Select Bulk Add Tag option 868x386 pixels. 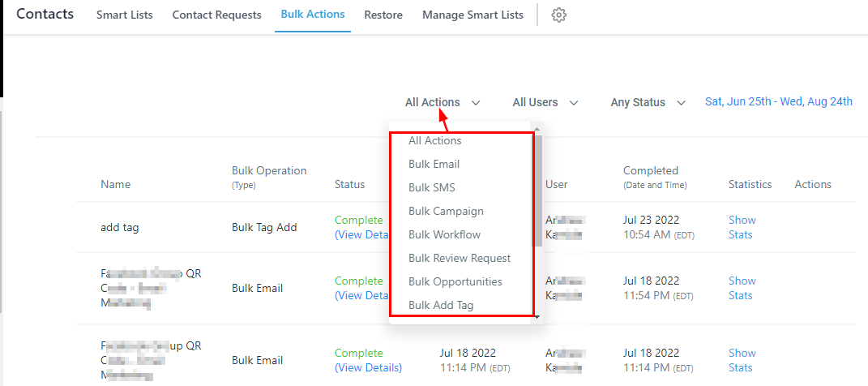[441, 305]
